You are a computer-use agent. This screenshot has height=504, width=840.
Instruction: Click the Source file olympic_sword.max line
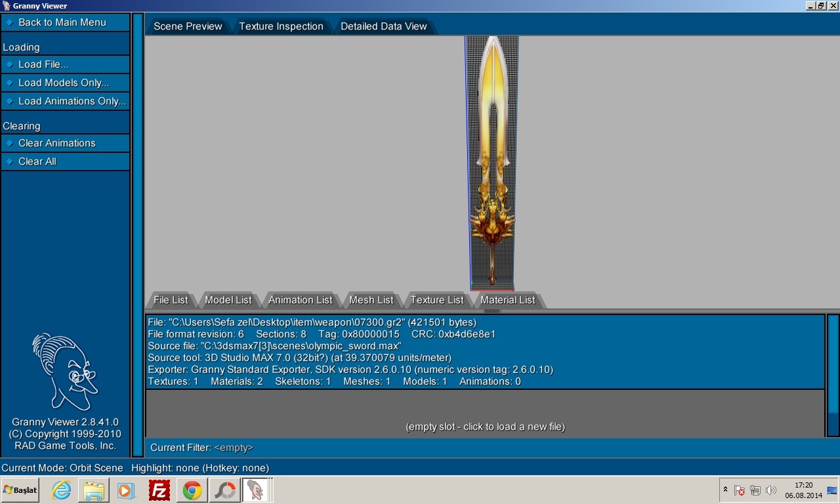point(274,346)
